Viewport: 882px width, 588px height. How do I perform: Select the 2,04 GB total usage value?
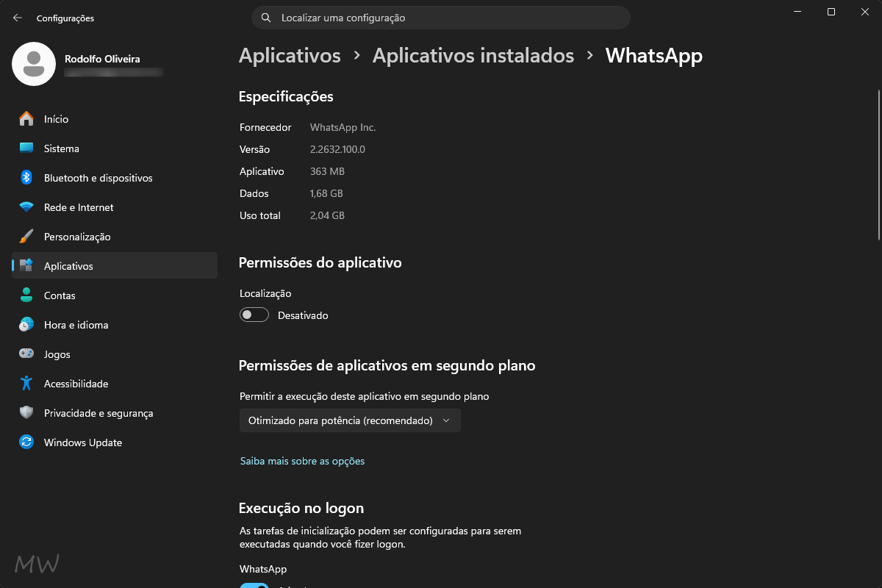(327, 215)
